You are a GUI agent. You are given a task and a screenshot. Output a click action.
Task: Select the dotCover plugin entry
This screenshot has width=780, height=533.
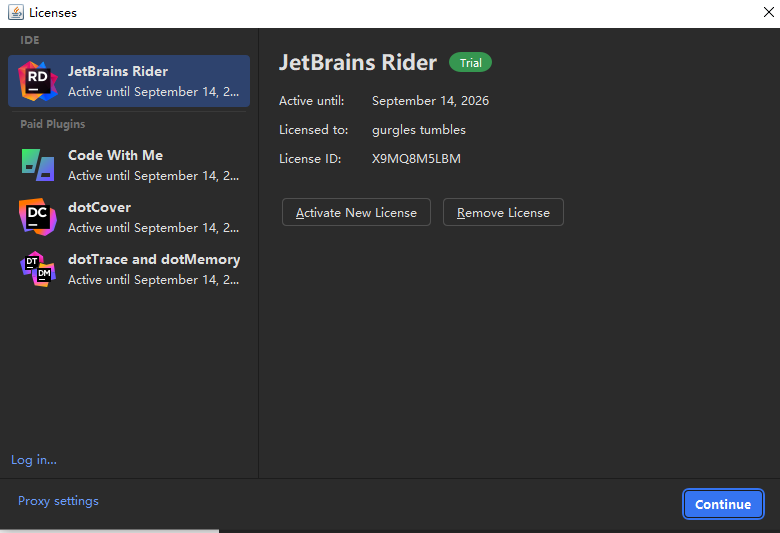(x=129, y=217)
